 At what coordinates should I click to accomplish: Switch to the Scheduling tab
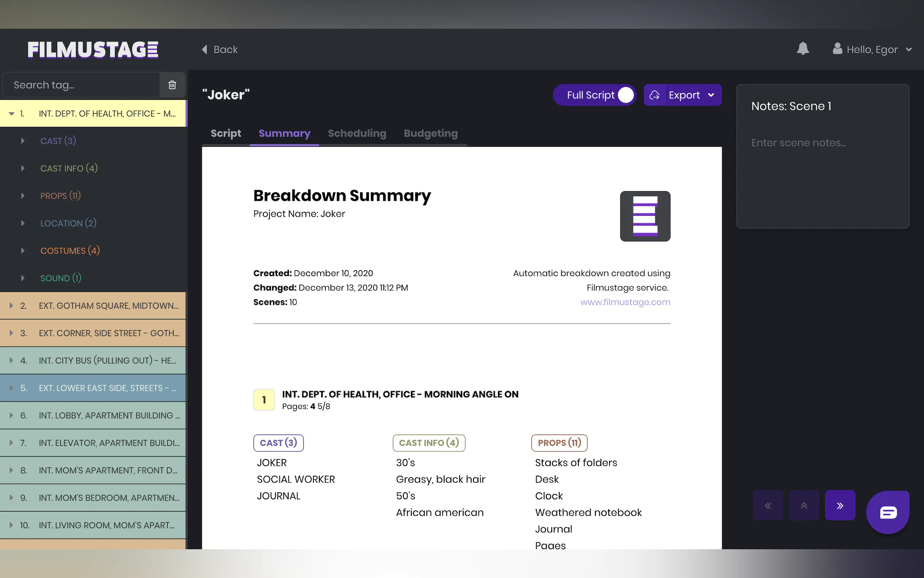point(357,134)
